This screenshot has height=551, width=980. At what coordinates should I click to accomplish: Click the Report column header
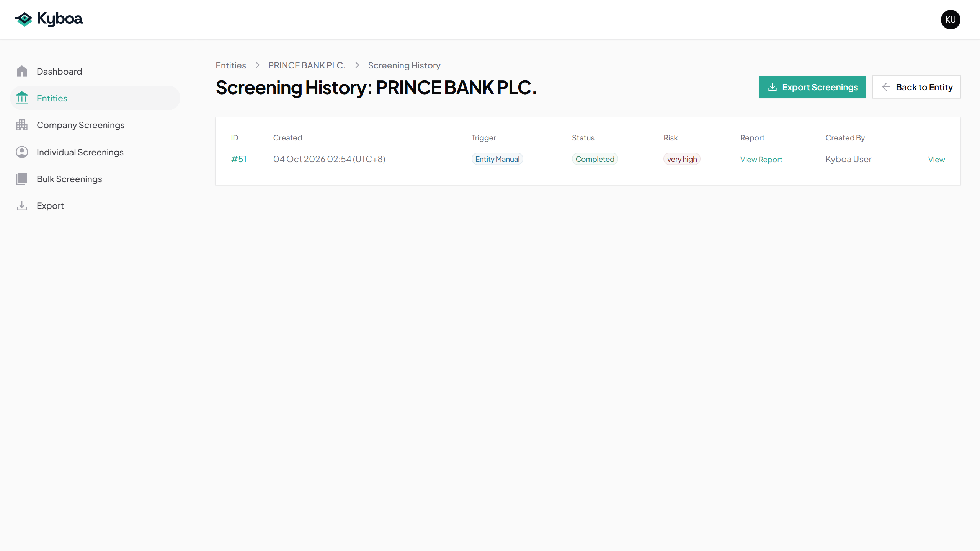tap(752, 138)
